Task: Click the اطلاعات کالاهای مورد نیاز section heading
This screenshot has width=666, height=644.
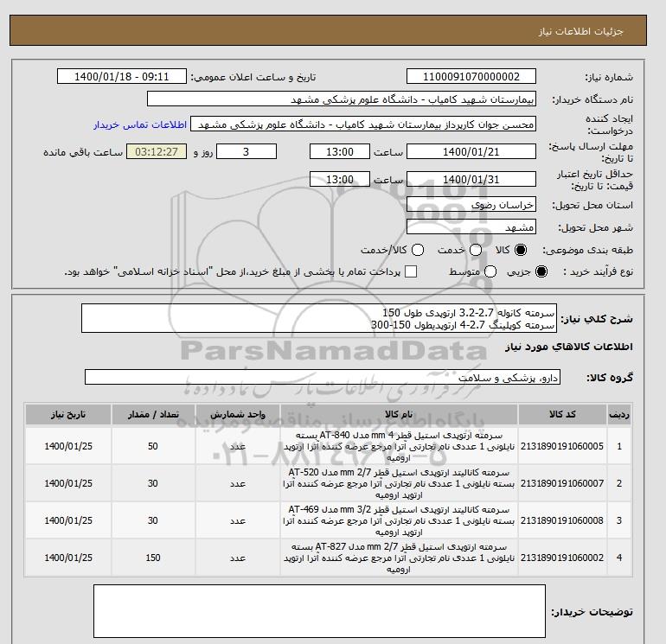Action: point(569,347)
